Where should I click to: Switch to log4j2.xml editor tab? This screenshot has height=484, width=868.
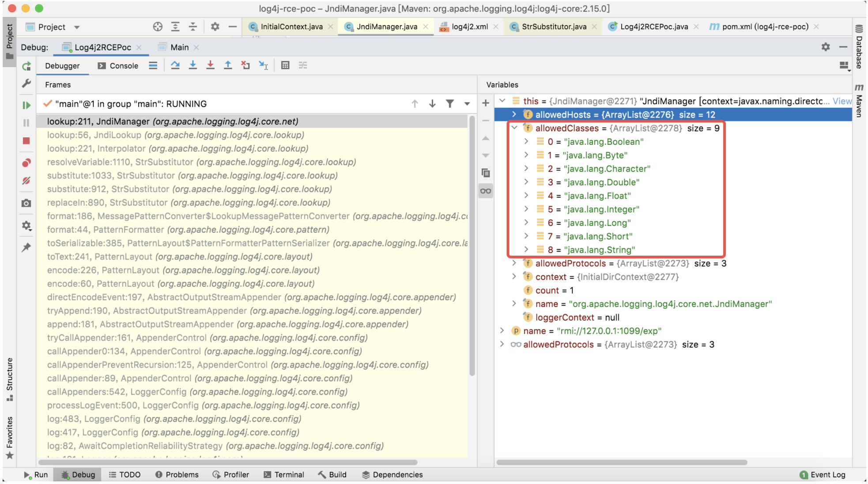point(469,26)
